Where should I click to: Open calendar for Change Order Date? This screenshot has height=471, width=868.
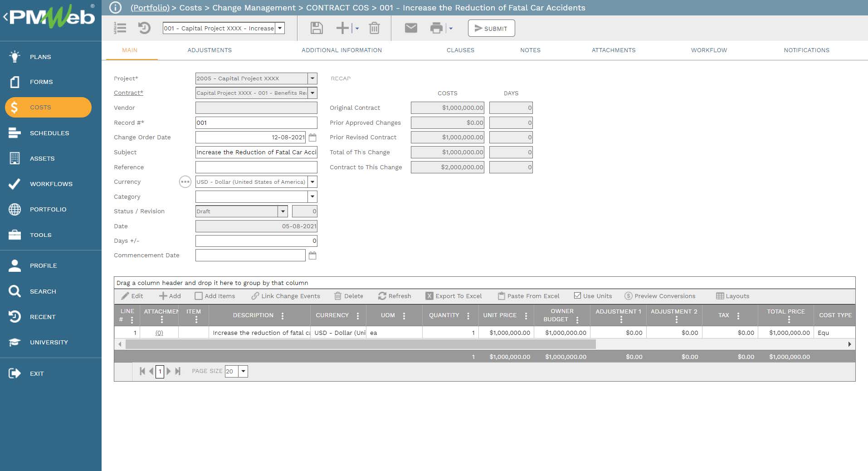[312, 137]
